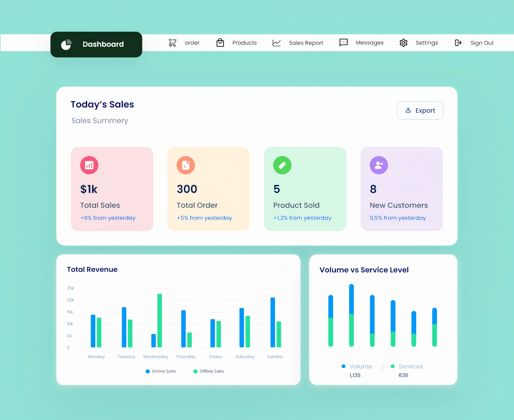Toggle the Online Sales legend dot
This screenshot has width=514, height=420.
(148, 371)
